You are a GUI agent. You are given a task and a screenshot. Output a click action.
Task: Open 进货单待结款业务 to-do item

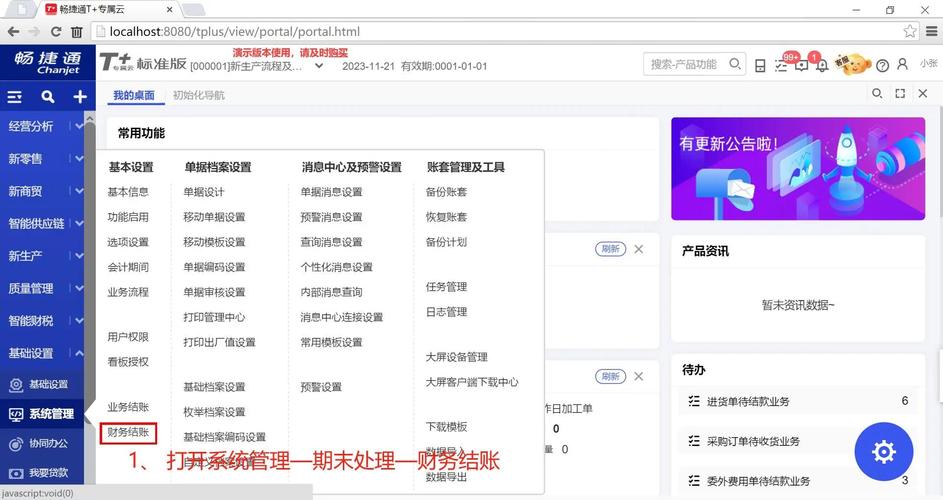point(798,401)
